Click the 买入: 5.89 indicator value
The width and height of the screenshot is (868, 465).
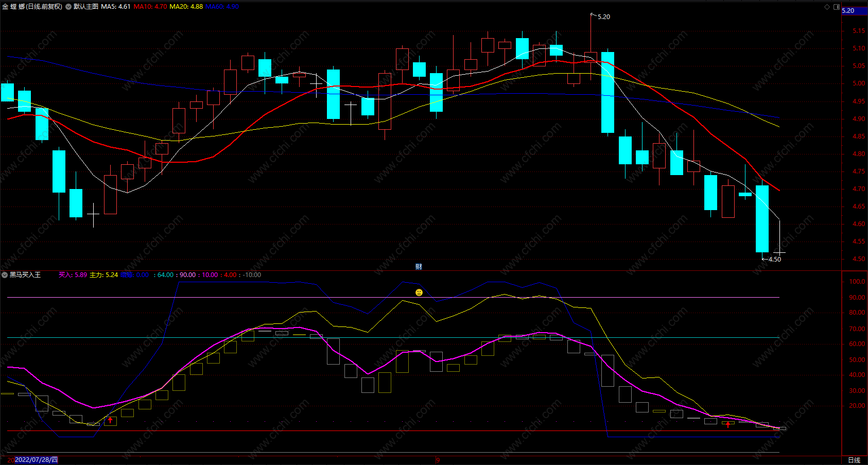click(x=73, y=275)
